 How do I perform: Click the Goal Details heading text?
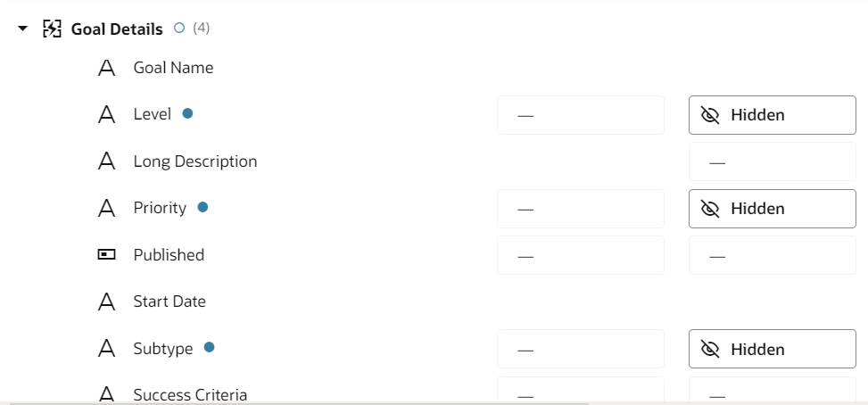coord(117,29)
